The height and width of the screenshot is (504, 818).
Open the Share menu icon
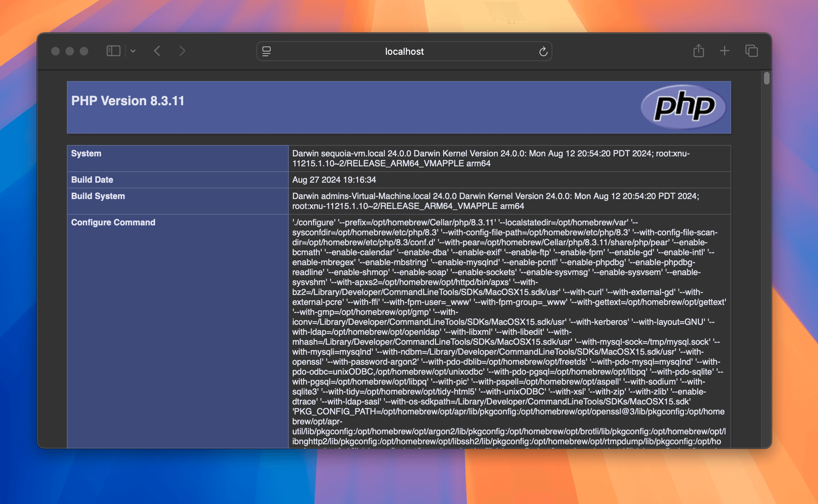tap(699, 51)
